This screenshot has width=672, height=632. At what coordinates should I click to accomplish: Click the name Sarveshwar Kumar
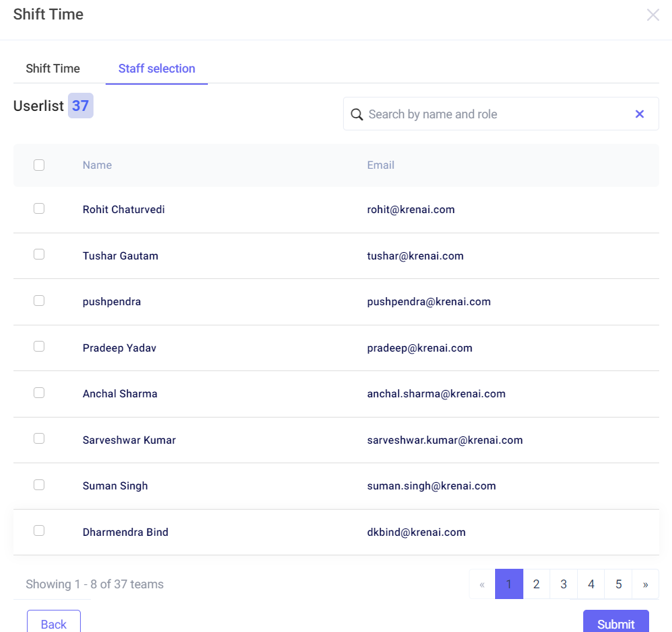pyautogui.click(x=129, y=440)
